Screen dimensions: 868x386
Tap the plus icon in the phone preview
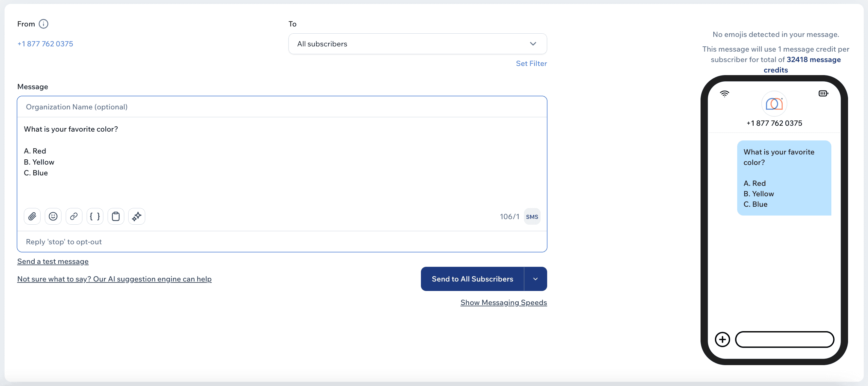[722, 339]
